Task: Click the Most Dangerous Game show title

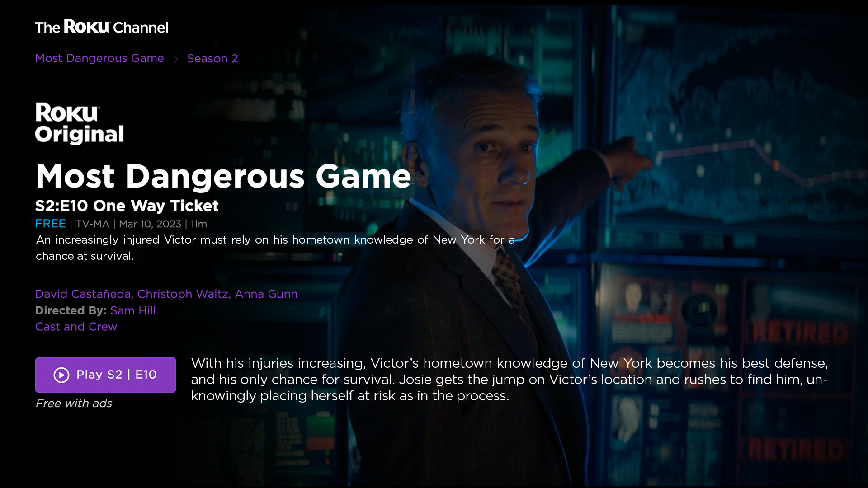Action: 223,177
